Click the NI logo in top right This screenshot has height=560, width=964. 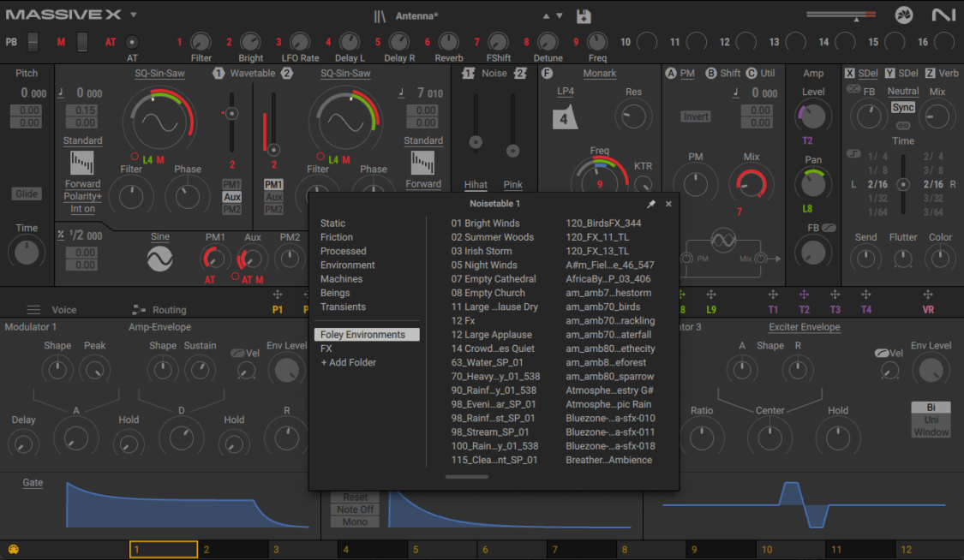click(x=944, y=15)
